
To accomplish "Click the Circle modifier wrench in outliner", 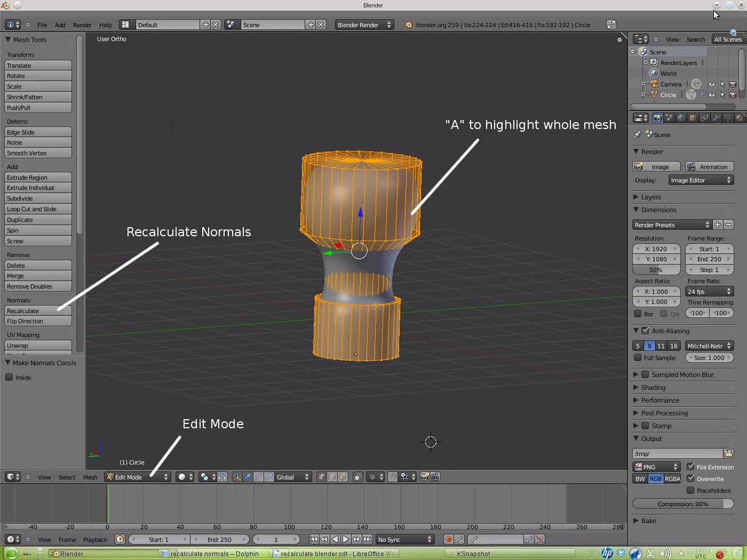I will 702,94.
